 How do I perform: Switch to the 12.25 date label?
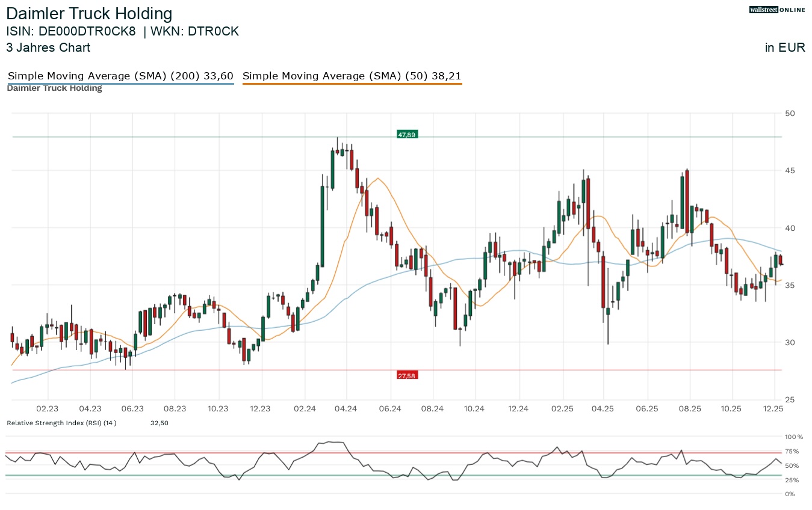773,409
